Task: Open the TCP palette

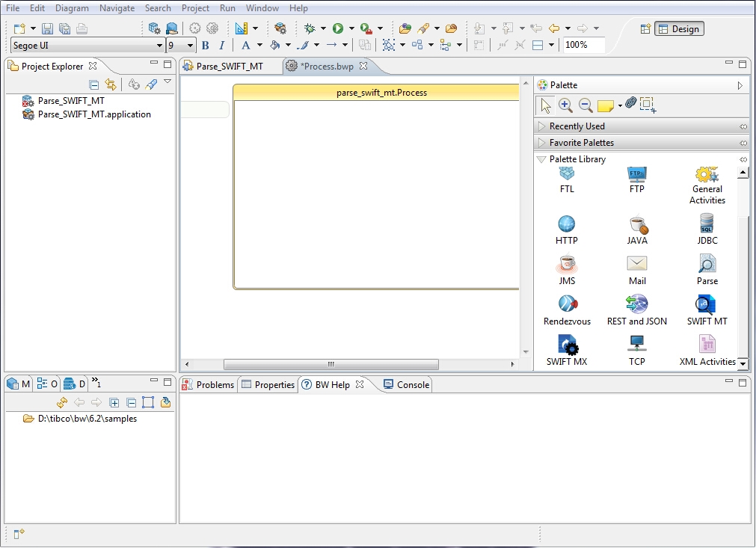Action: (637, 351)
